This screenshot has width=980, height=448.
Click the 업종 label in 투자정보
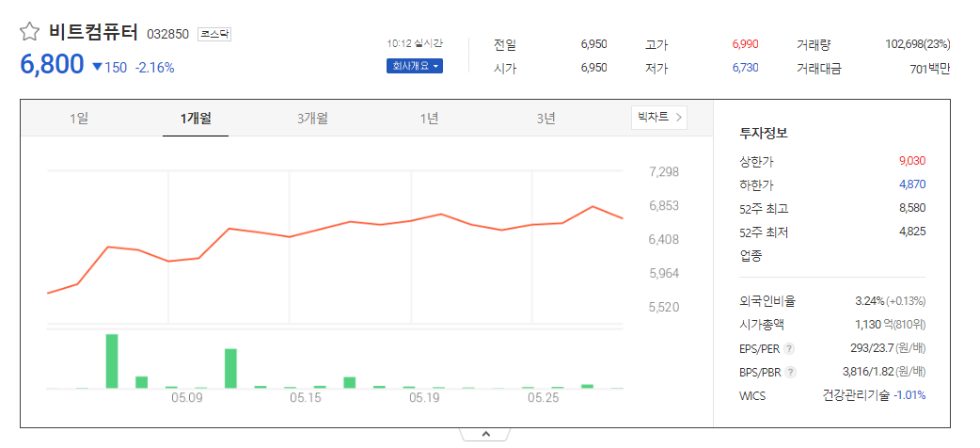click(x=751, y=256)
